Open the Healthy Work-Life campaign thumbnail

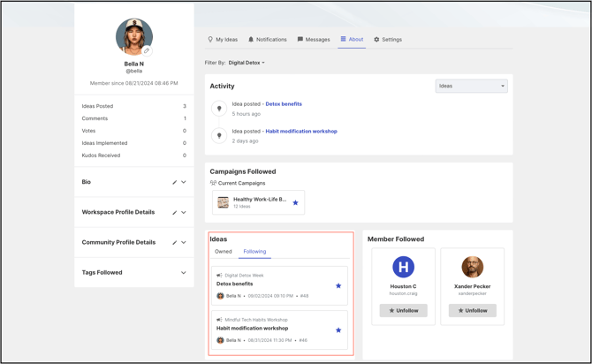point(224,202)
